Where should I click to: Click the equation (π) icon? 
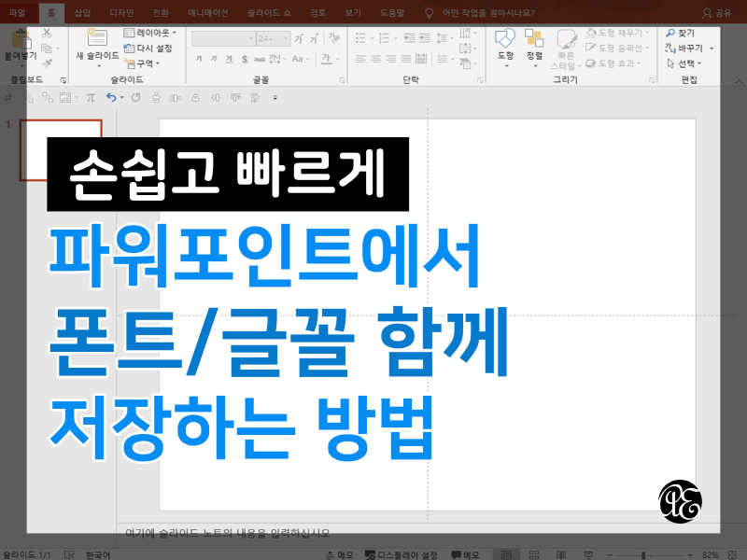click(x=91, y=98)
